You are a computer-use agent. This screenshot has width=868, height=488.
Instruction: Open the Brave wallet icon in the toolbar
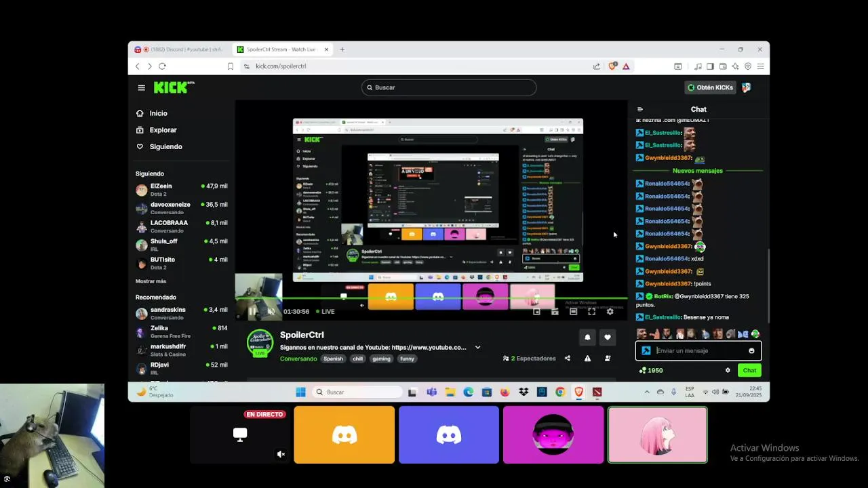(723, 66)
